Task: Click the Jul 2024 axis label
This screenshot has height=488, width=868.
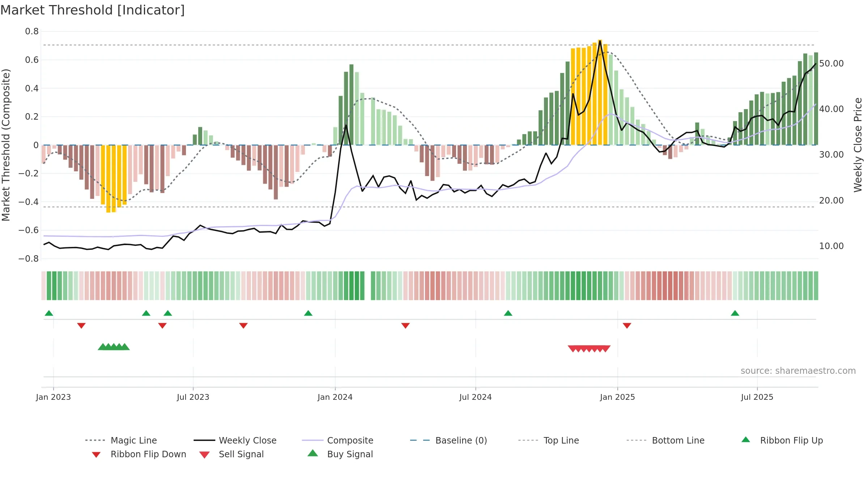Action: coord(476,397)
